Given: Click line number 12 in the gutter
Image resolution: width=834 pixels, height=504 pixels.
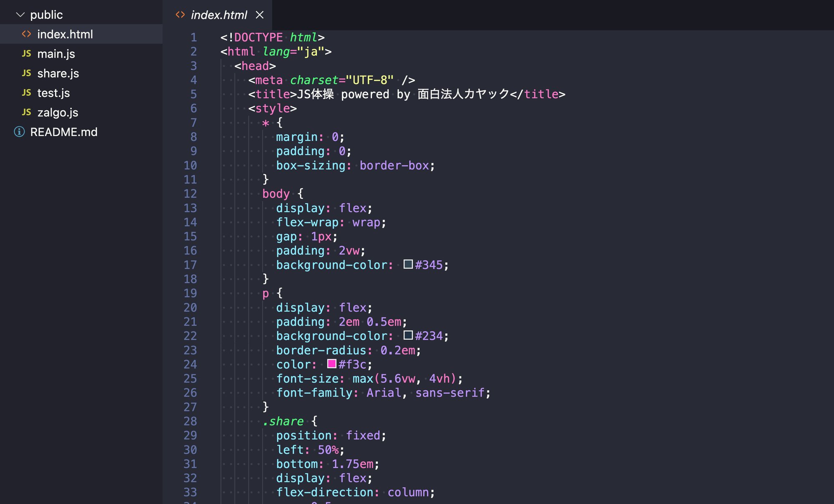Looking at the screenshot, I should [190, 194].
